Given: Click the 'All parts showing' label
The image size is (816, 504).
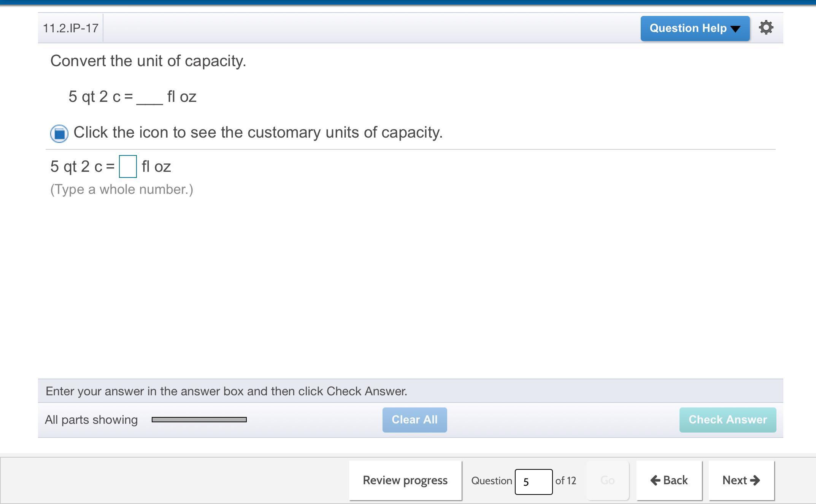Looking at the screenshot, I should (91, 420).
